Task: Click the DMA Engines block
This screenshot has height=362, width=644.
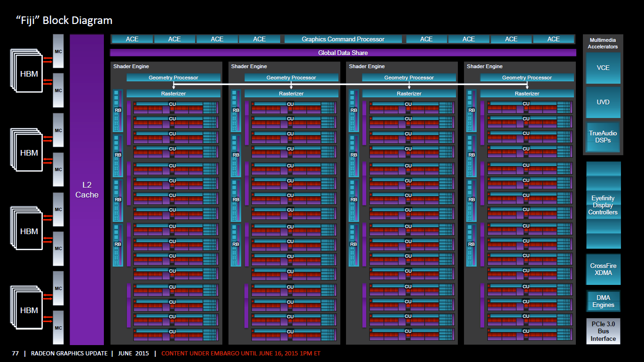Action: click(603, 301)
